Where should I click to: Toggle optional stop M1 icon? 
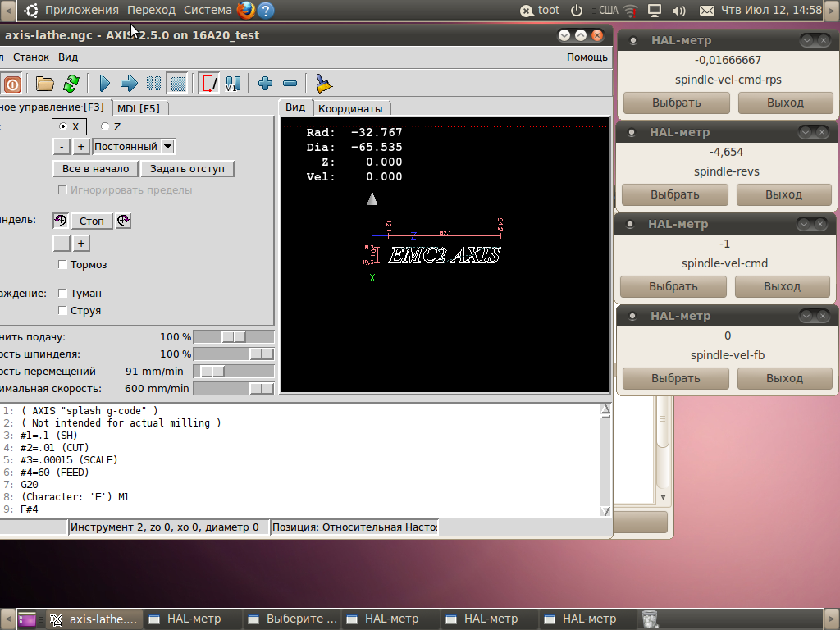coord(233,84)
